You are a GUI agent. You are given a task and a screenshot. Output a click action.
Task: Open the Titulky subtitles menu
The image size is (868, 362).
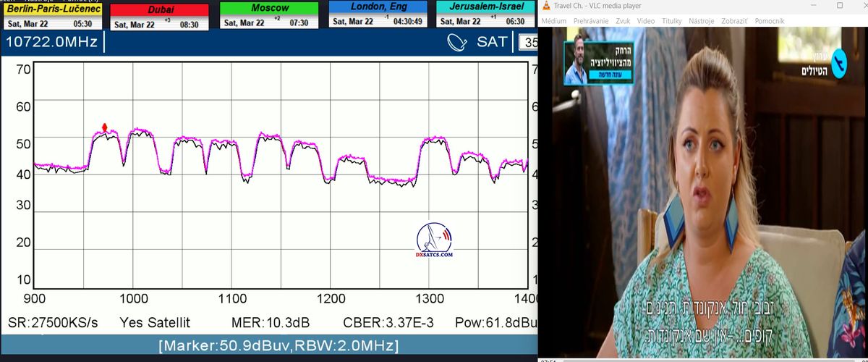(x=672, y=21)
